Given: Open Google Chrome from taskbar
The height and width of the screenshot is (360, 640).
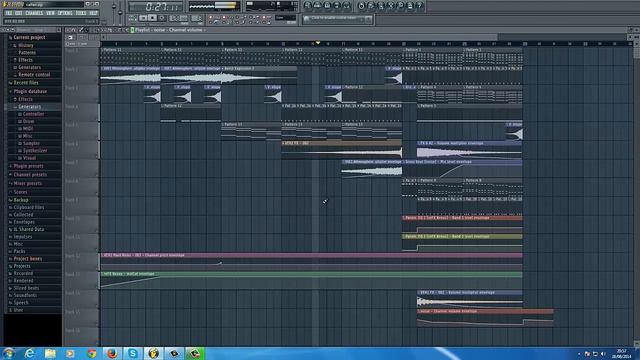Looking at the screenshot, I should pos(91,353).
